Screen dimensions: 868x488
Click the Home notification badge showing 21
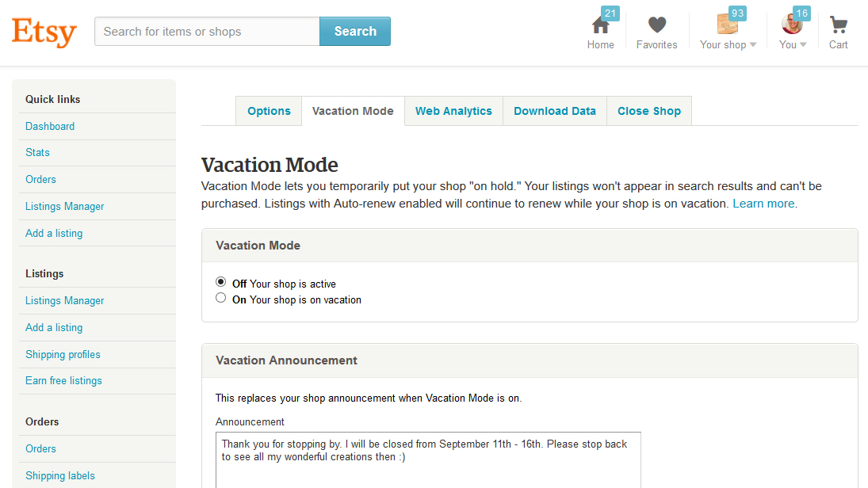[610, 13]
